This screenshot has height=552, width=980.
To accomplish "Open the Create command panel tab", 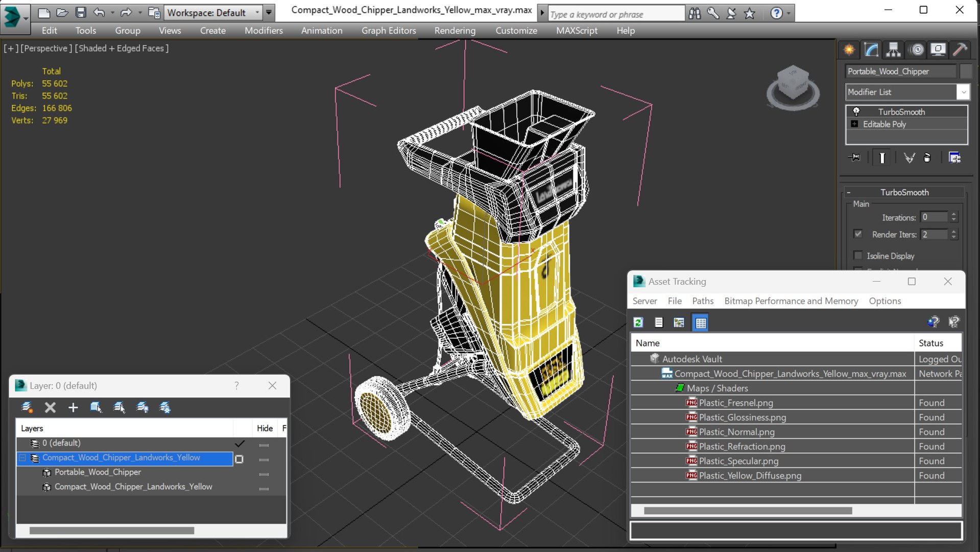I will click(849, 50).
